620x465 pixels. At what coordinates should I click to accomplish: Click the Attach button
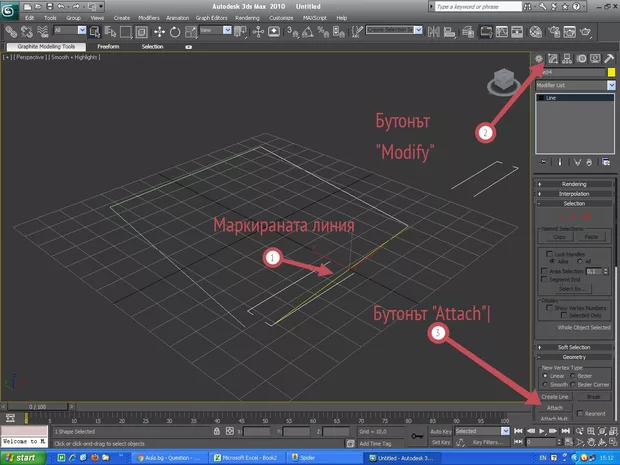(x=553, y=408)
